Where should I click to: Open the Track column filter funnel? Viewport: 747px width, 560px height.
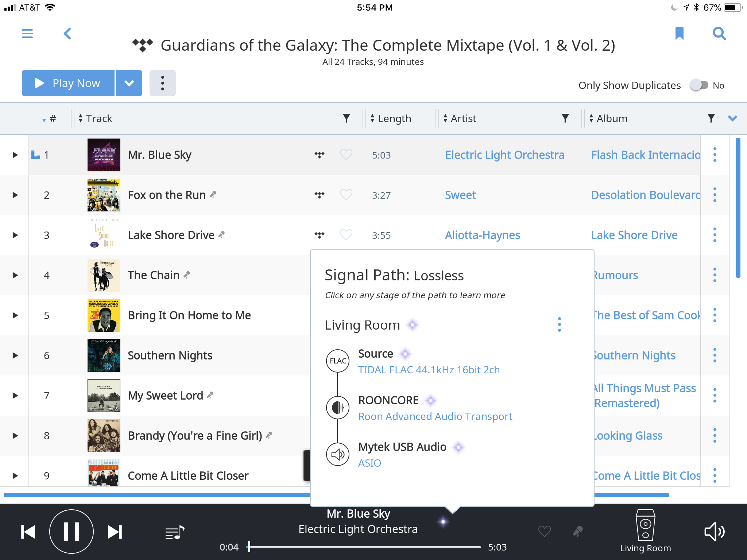tap(347, 118)
